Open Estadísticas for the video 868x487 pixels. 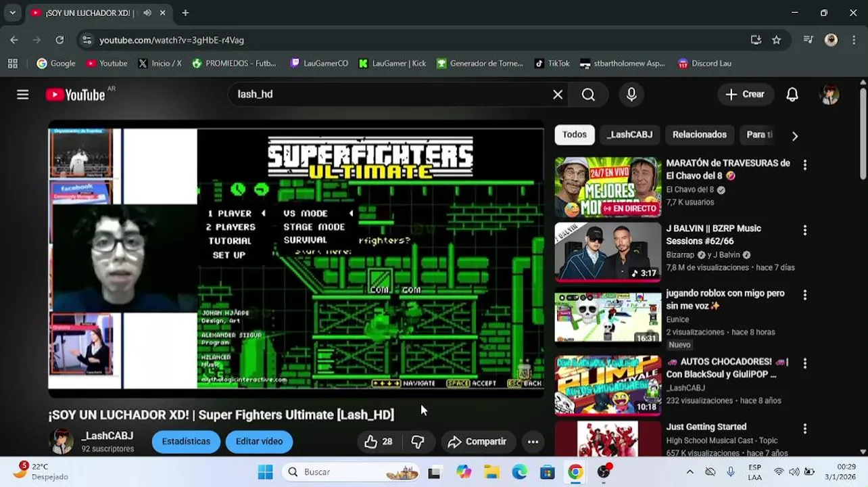[186, 442]
